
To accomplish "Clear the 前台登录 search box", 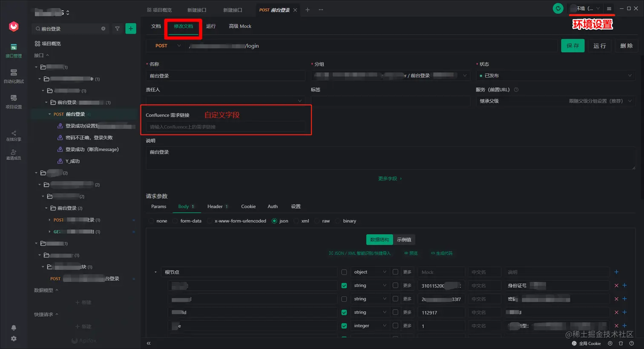I will tap(103, 29).
